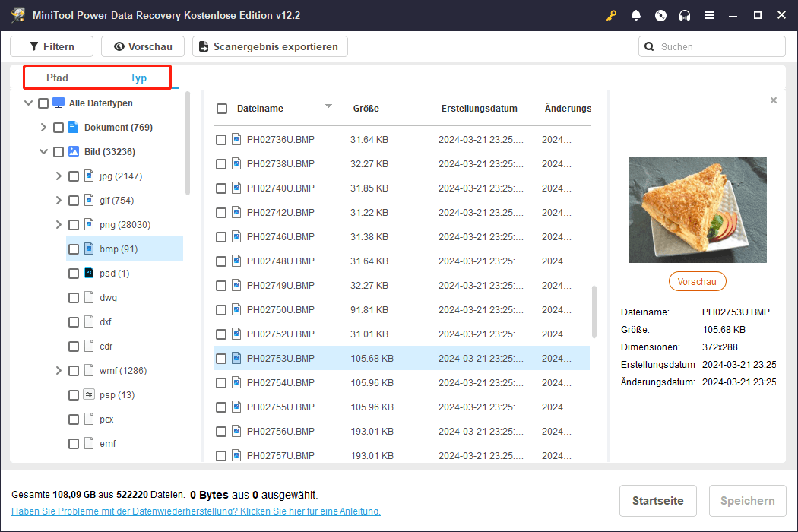Switch to the Pfad tab

(x=57, y=78)
